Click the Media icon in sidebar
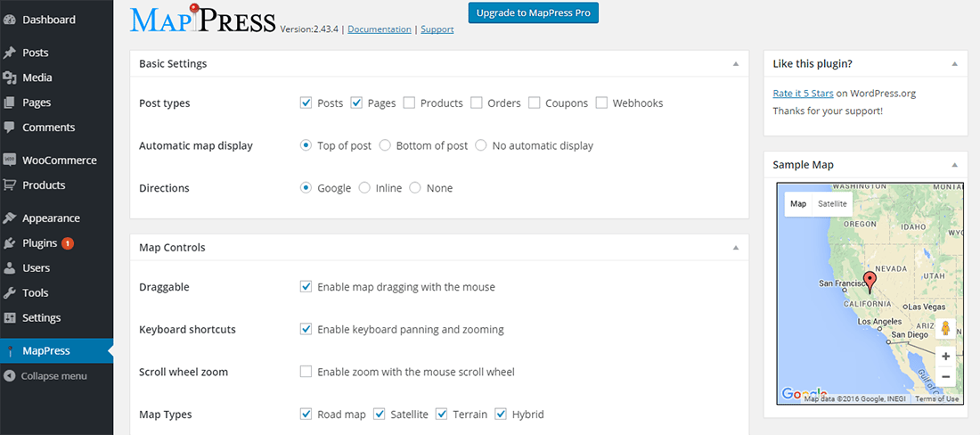 [x=10, y=78]
